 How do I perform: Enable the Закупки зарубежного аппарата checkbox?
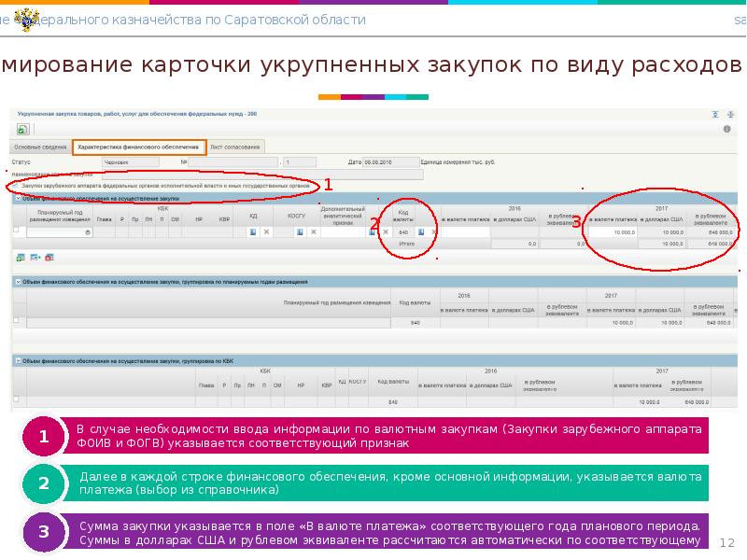pos(16,186)
